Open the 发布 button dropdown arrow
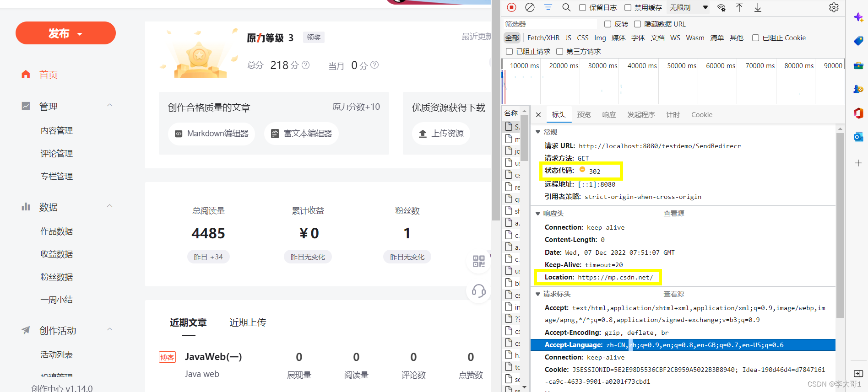The width and height of the screenshot is (868, 392). [x=80, y=34]
